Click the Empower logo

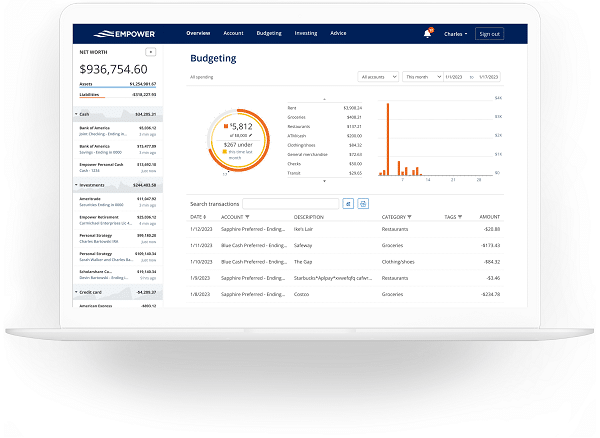coord(116,33)
